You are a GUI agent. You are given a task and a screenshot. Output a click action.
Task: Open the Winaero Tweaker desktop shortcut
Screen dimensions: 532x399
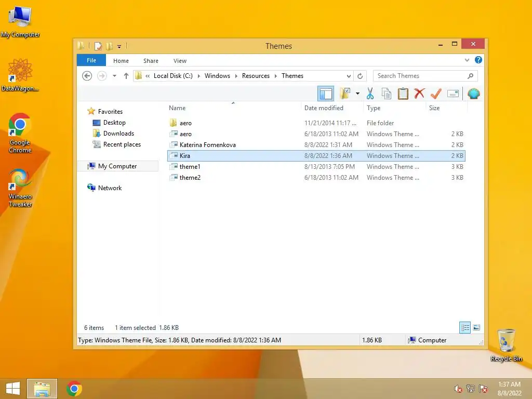(x=20, y=188)
